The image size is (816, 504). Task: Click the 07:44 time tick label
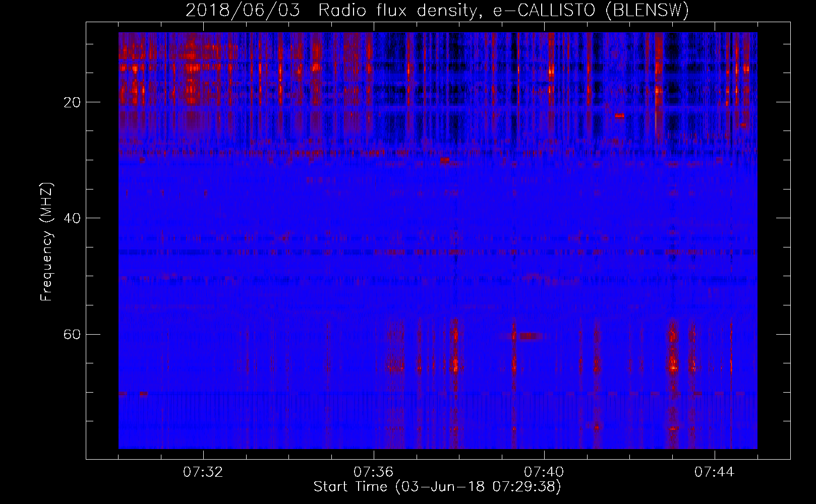[x=715, y=472]
